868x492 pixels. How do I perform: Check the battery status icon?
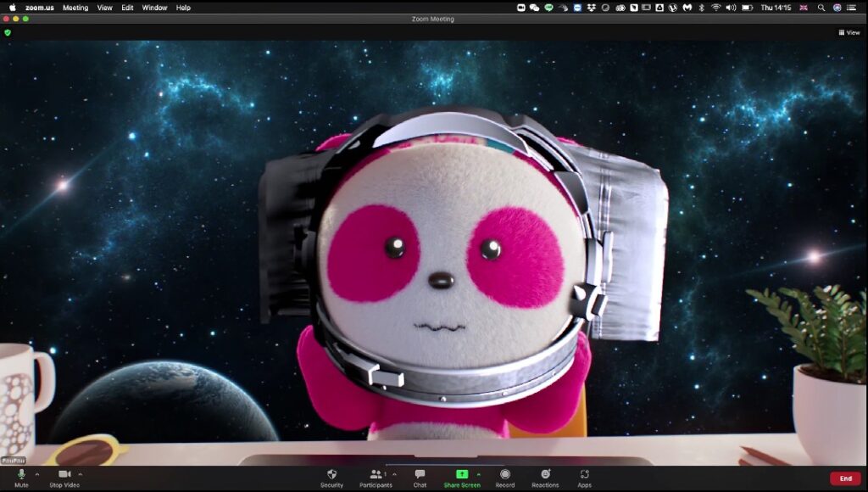point(747,8)
